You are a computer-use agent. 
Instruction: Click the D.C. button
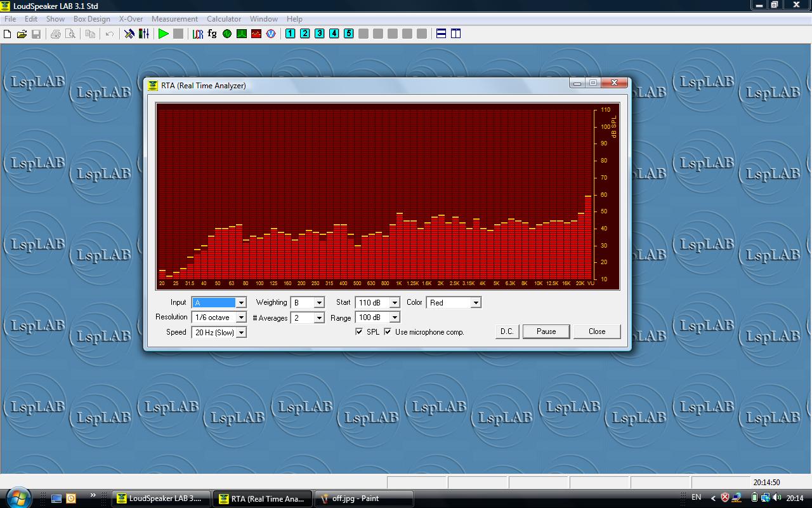point(507,331)
